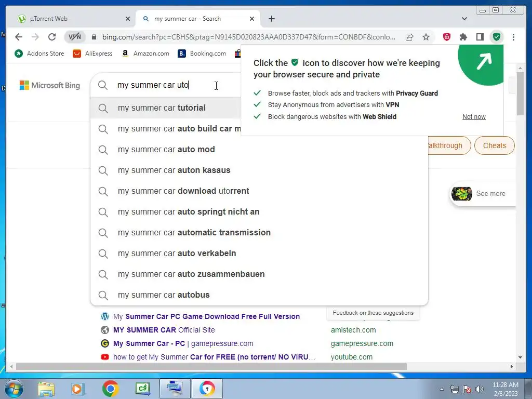Toggle the browser side panel icon
Screen dimensions: 532x399
coord(480,37)
